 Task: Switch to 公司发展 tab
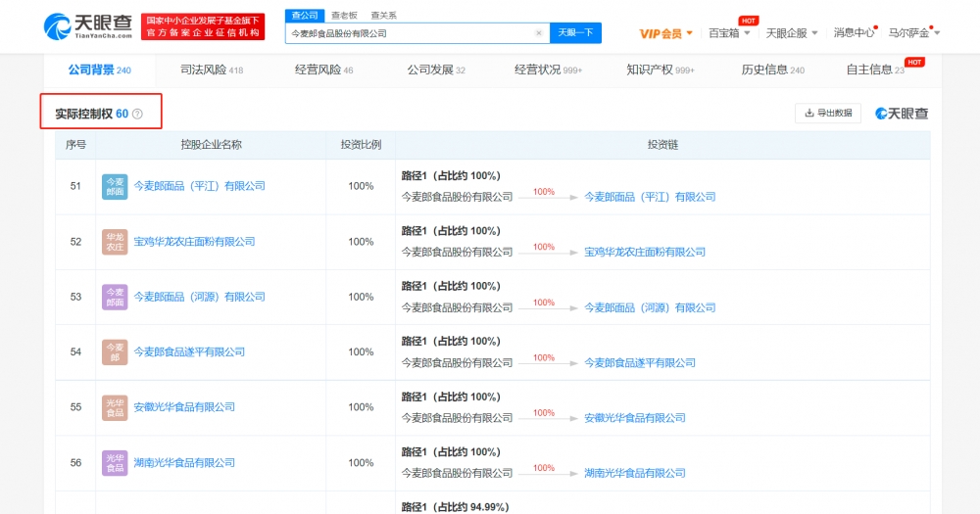click(436, 70)
